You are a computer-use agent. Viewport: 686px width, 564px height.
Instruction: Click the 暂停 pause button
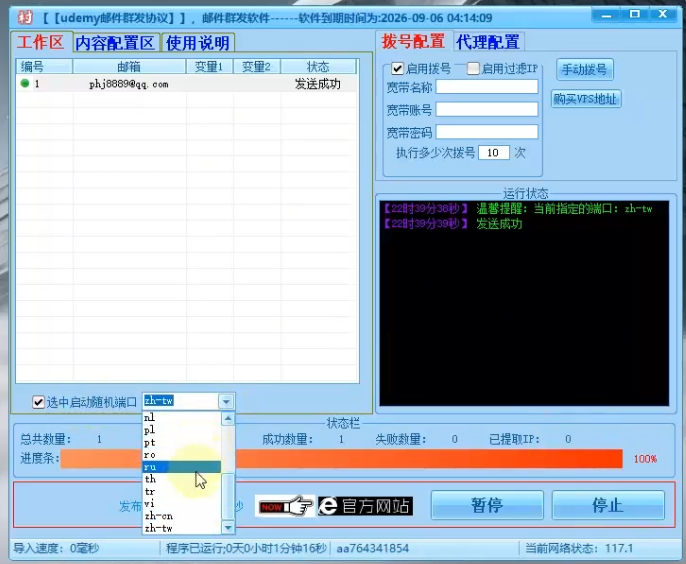coord(487,505)
